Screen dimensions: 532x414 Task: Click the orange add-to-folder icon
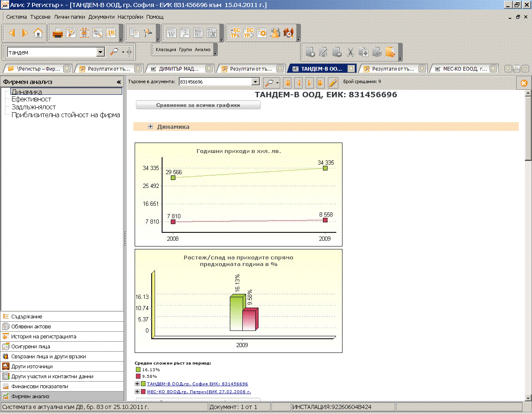tap(390, 52)
